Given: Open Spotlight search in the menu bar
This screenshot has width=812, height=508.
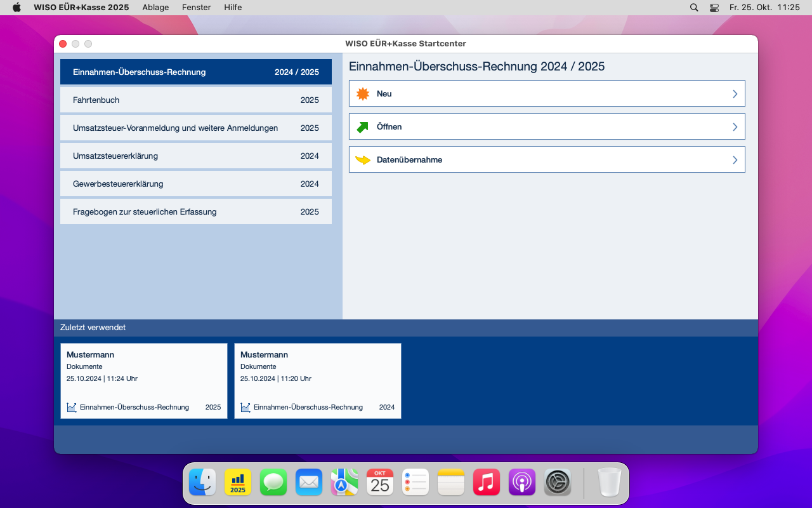Looking at the screenshot, I should pos(694,8).
